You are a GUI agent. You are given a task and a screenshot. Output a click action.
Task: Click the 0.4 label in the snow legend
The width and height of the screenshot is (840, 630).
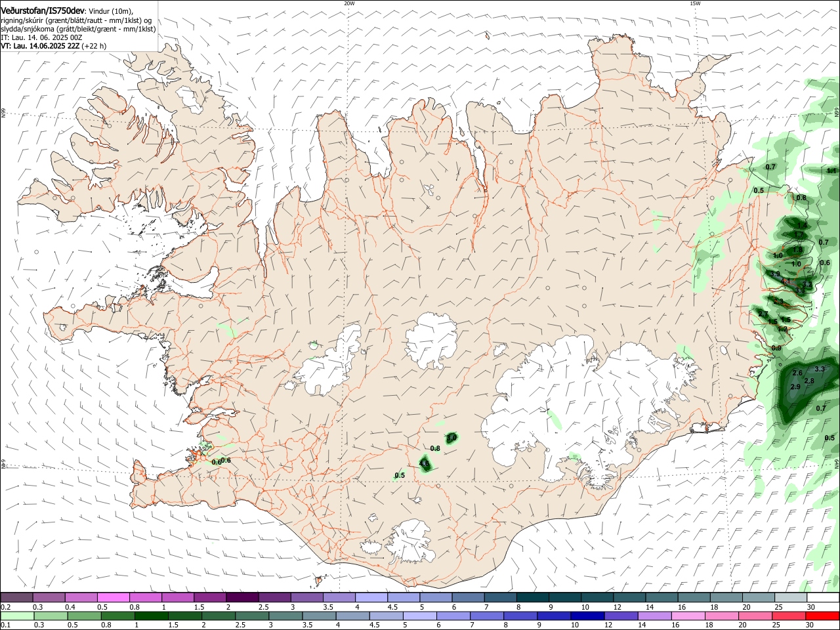pos(70,607)
